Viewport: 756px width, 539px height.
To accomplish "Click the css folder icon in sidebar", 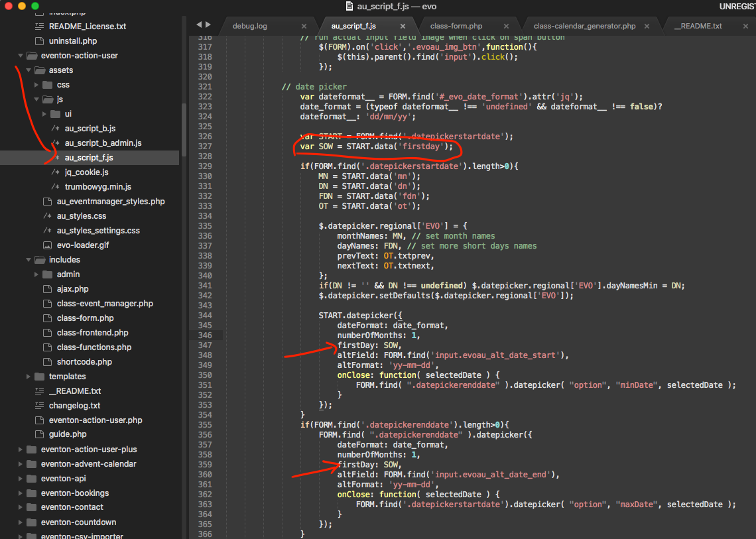I will 47,85.
